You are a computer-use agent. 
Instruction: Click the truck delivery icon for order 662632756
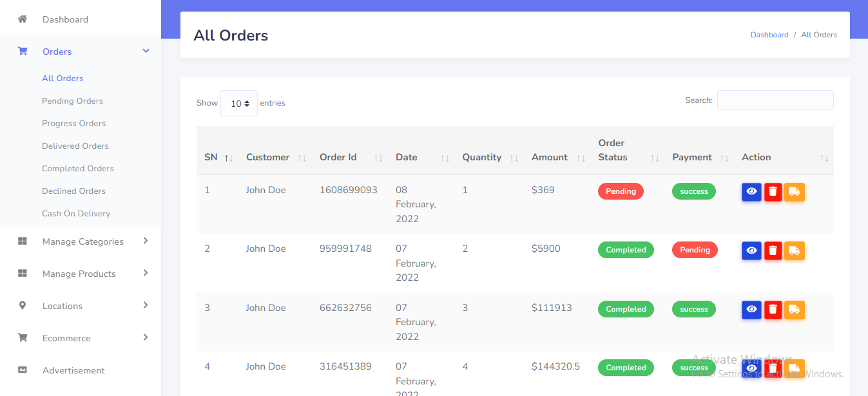tap(794, 310)
